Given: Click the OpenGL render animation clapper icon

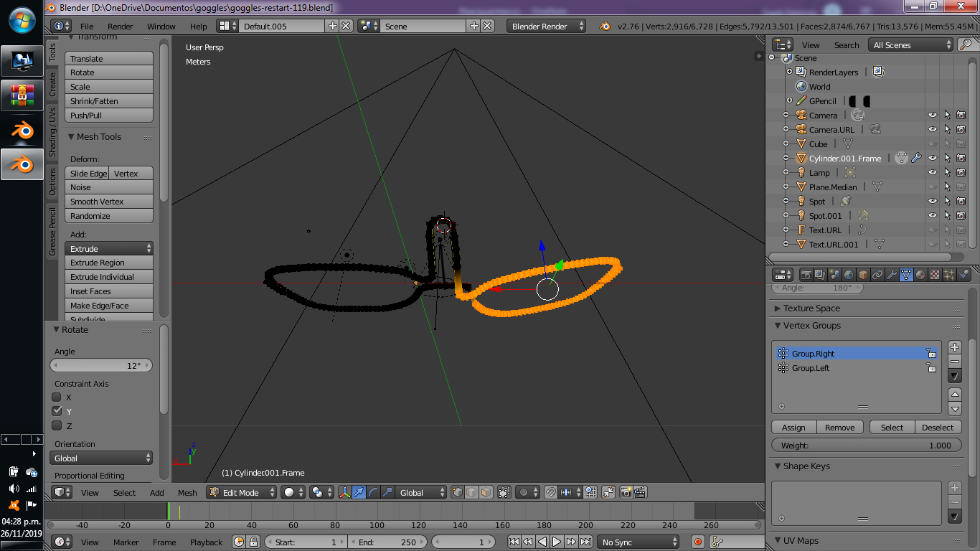Looking at the screenshot, I should tap(640, 492).
